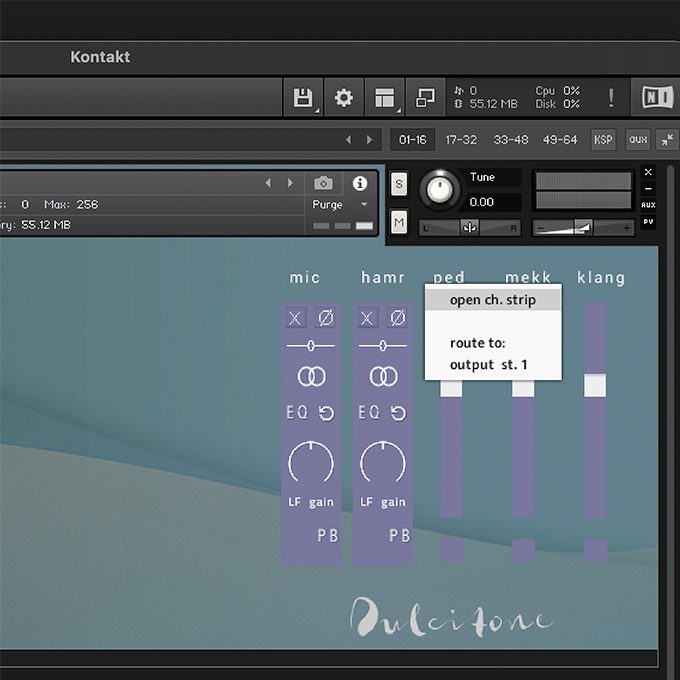680x680 pixels.
Task: Close the instrument with the X button
Action: (x=648, y=172)
